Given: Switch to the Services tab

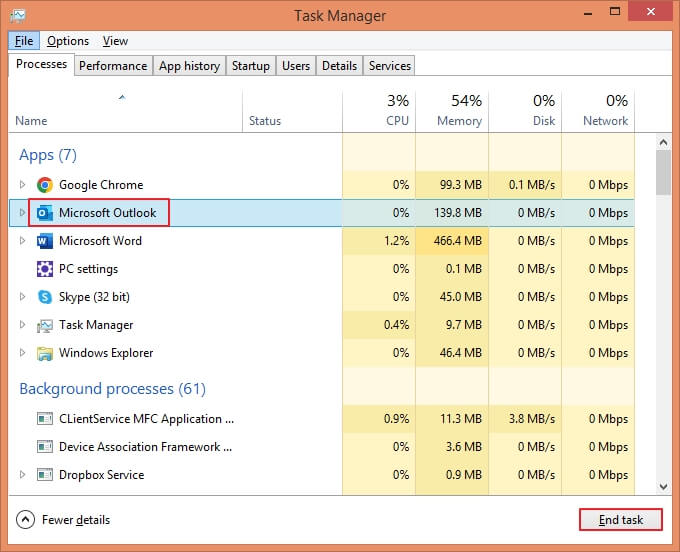Looking at the screenshot, I should coord(389,66).
